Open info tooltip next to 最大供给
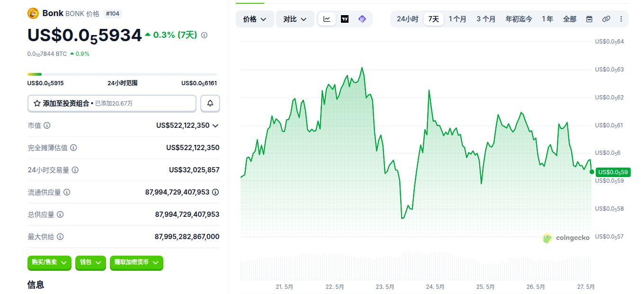Viewport: 644px width, 294px height. [x=60, y=237]
